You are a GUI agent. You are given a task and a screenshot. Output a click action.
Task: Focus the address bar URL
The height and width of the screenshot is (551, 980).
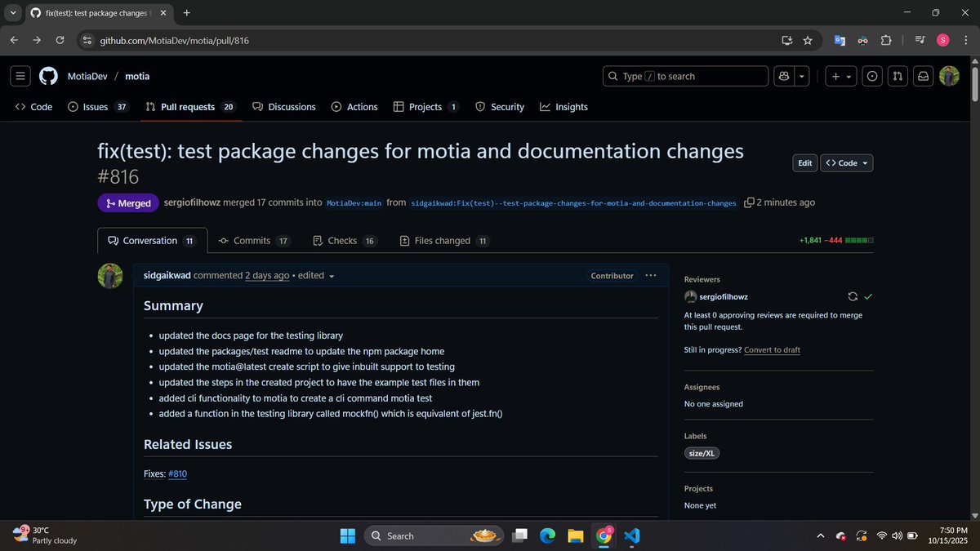[x=174, y=40]
